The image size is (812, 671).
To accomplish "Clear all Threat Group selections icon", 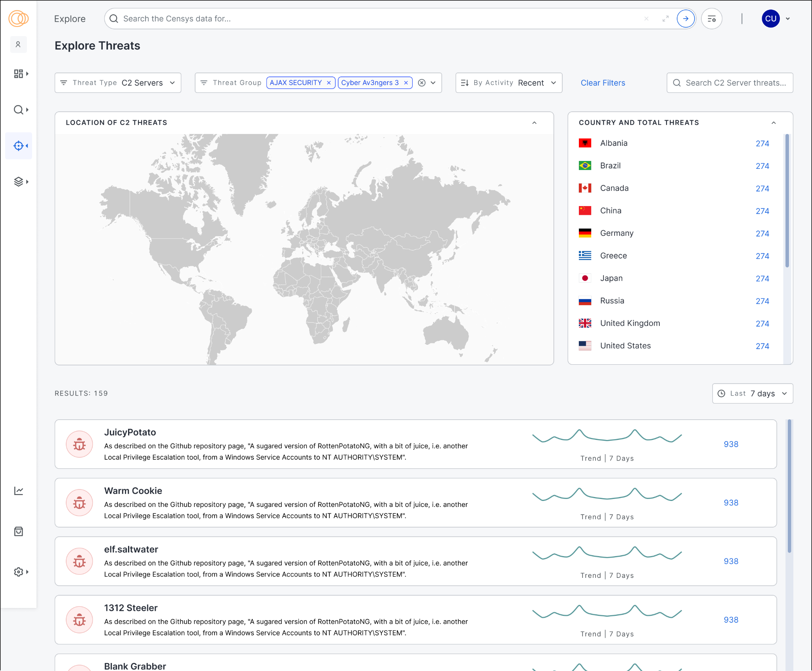I will [422, 83].
